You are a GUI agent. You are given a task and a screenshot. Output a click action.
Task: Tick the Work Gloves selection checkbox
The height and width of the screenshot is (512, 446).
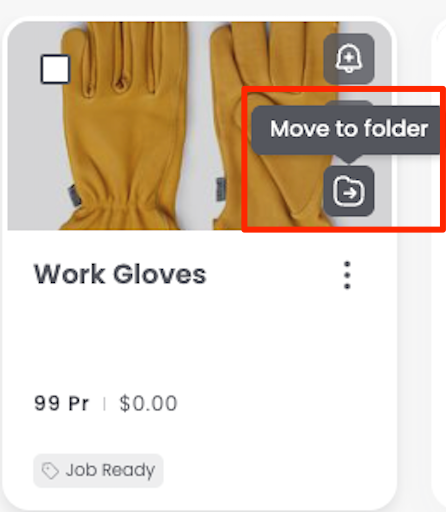point(55,69)
